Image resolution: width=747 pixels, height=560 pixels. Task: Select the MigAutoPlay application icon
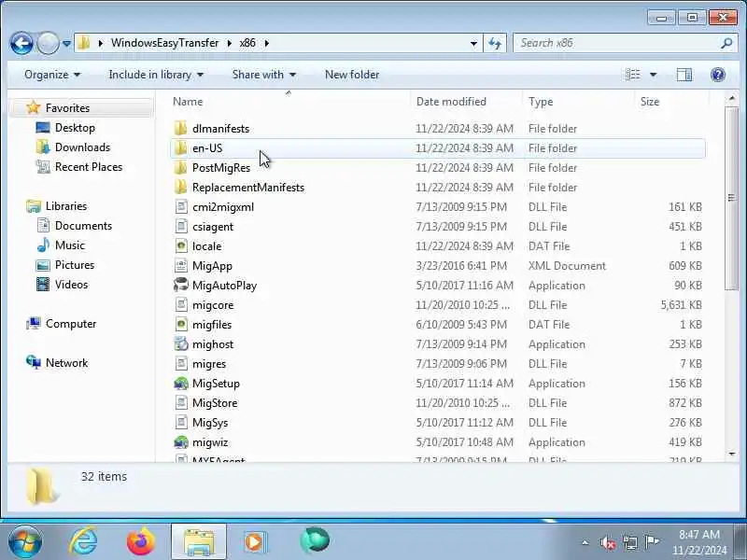pos(180,285)
